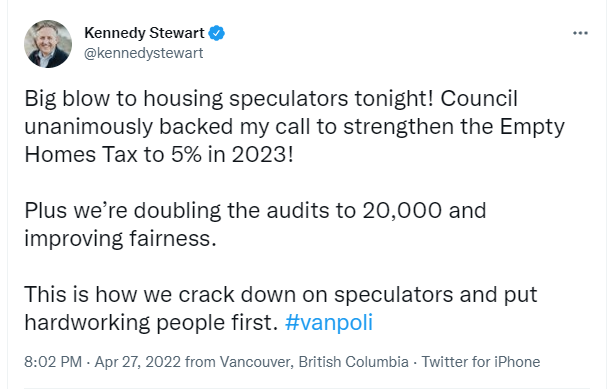Click the phrase 'improving fairness.'

pos(120,239)
